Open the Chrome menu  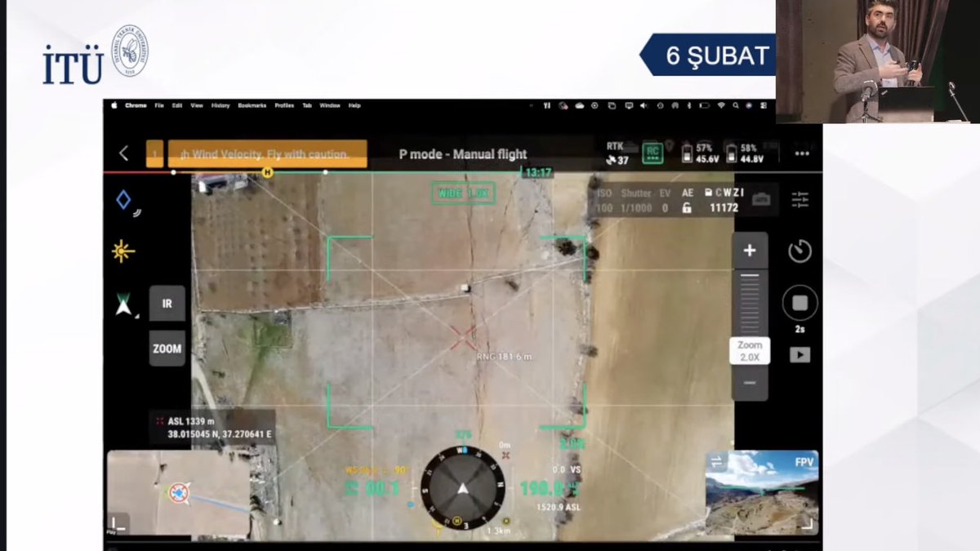(136, 105)
